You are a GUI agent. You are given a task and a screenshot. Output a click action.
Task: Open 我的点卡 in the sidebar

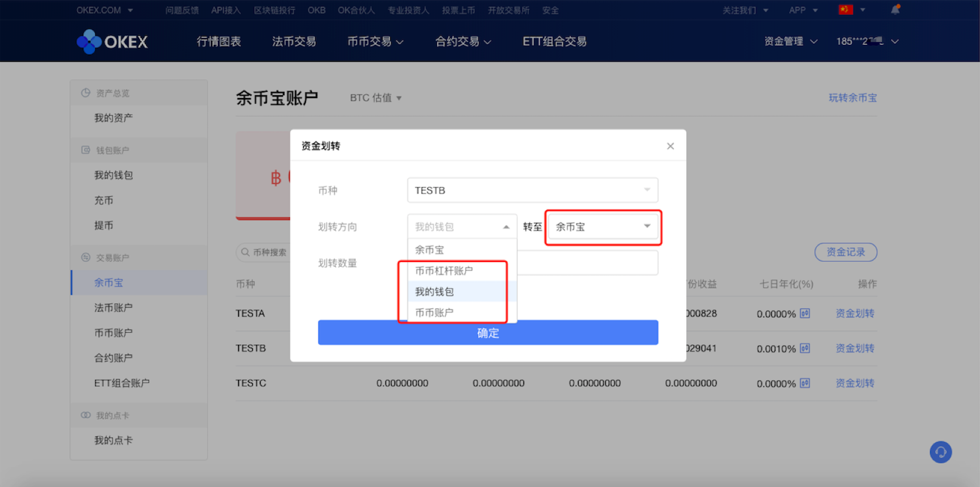coord(113,440)
